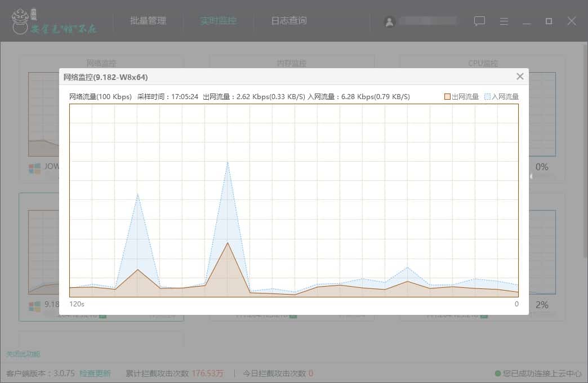Viewport: 588px width, 383px height.
Task: Open the 批量管理 tab
Action: pos(148,21)
